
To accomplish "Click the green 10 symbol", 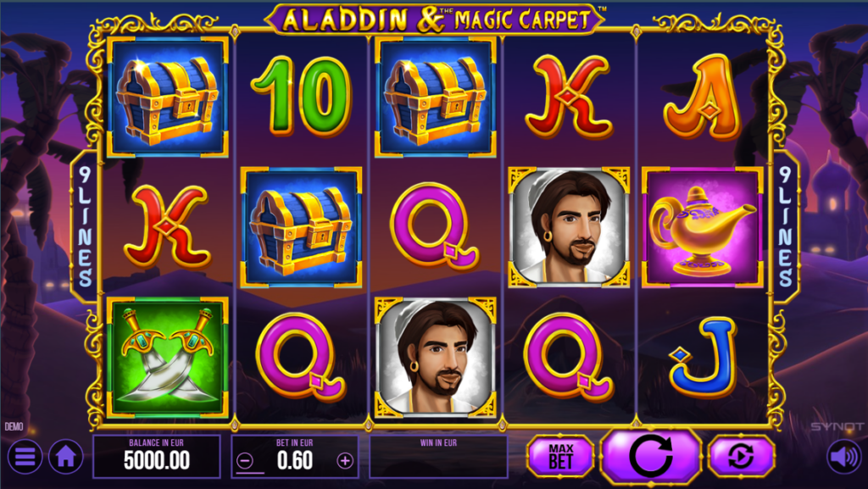I will [301, 97].
